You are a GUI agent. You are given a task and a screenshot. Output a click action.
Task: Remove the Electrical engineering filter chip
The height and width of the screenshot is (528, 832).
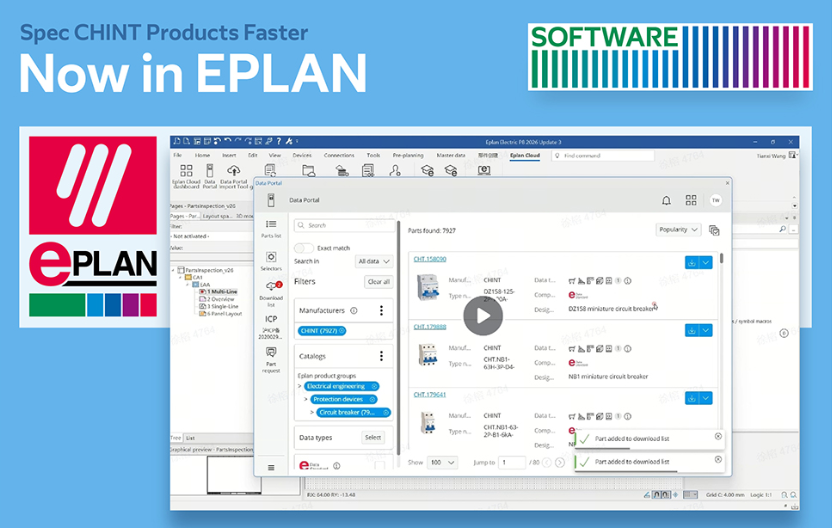click(x=374, y=386)
